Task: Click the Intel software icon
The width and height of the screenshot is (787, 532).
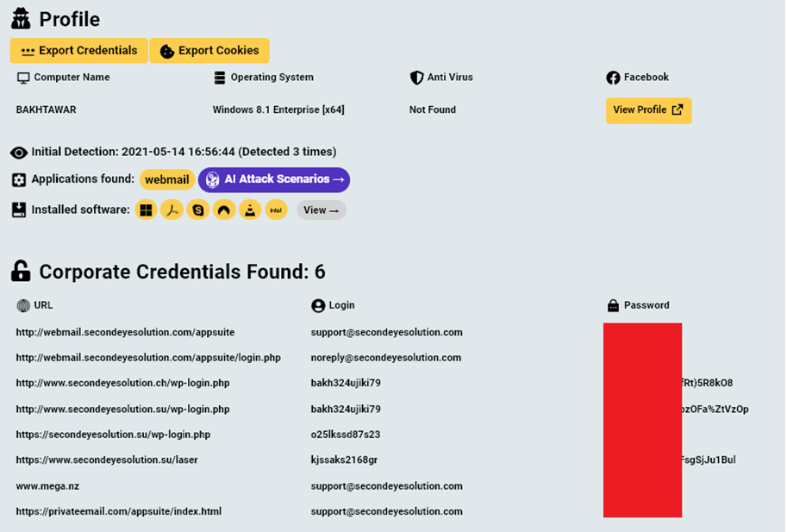Action: 276,210
